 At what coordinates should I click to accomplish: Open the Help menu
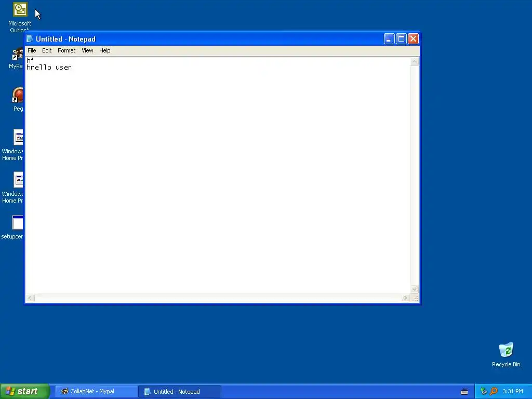[x=105, y=50]
